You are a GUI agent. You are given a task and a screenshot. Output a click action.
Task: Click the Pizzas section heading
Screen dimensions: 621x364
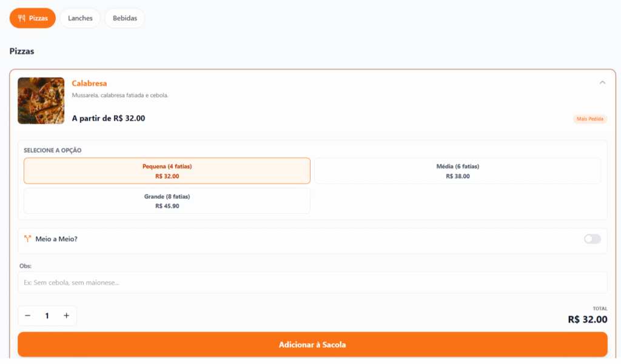tap(22, 51)
